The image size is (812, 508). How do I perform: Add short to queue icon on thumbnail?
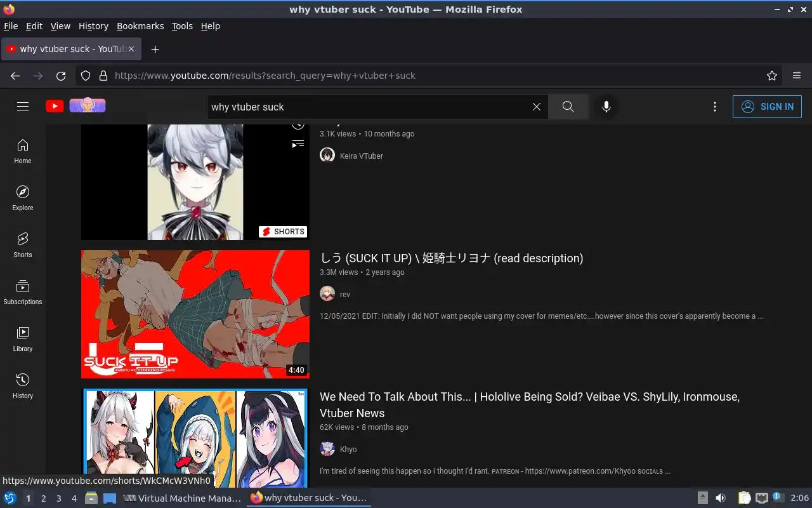point(298,144)
